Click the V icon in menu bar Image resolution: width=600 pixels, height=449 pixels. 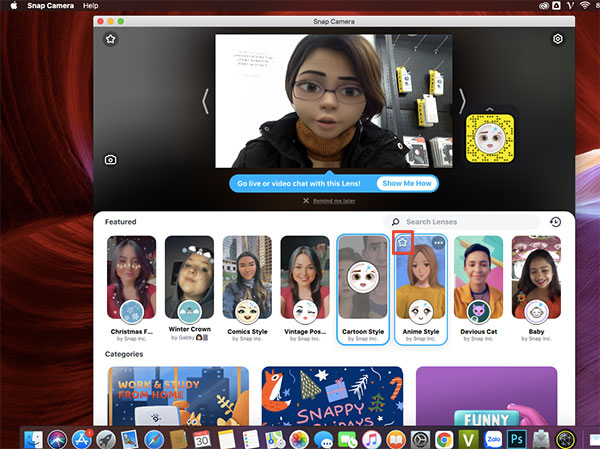click(570, 5)
